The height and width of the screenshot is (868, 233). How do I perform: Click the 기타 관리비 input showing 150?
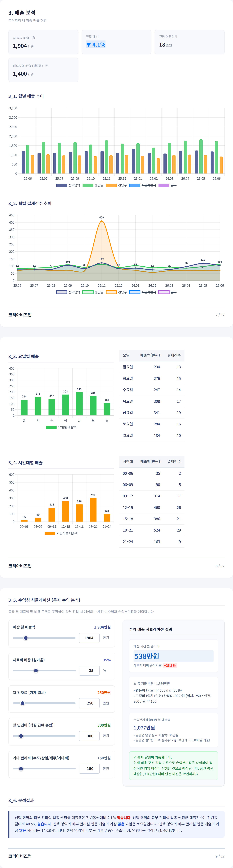pyautogui.click(x=89, y=769)
